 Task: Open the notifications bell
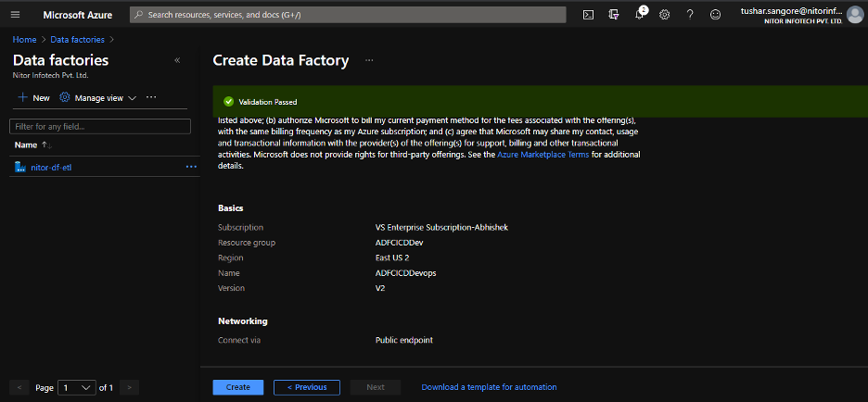click(x=639, y=15)
